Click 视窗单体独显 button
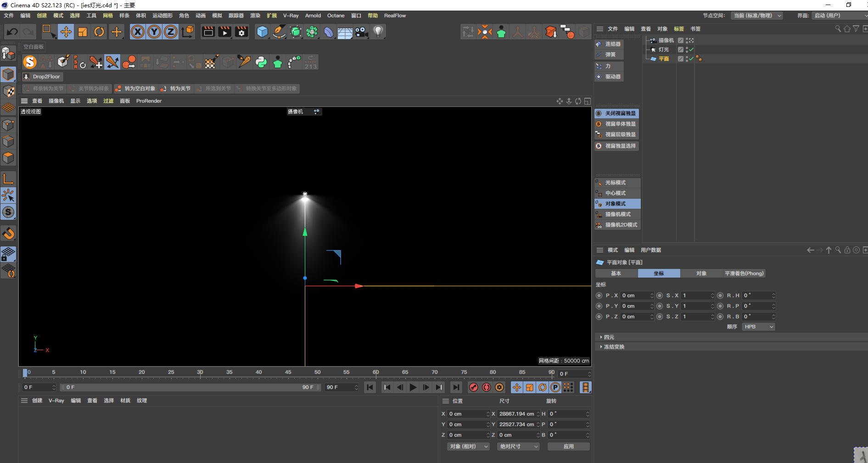The width and height of the screenshot is (868, 463). [x=616, y=124]
